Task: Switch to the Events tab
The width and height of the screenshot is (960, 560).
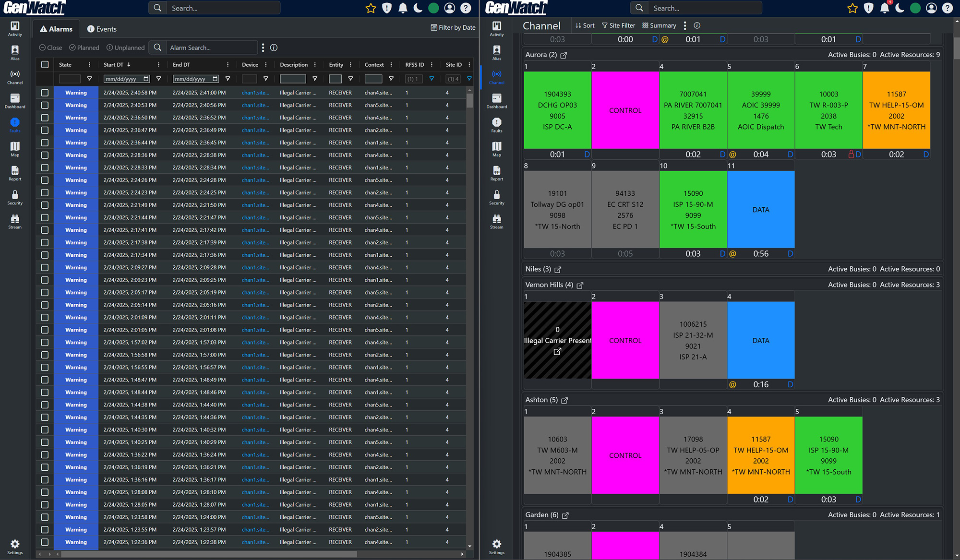Action: tap(102, 29)
